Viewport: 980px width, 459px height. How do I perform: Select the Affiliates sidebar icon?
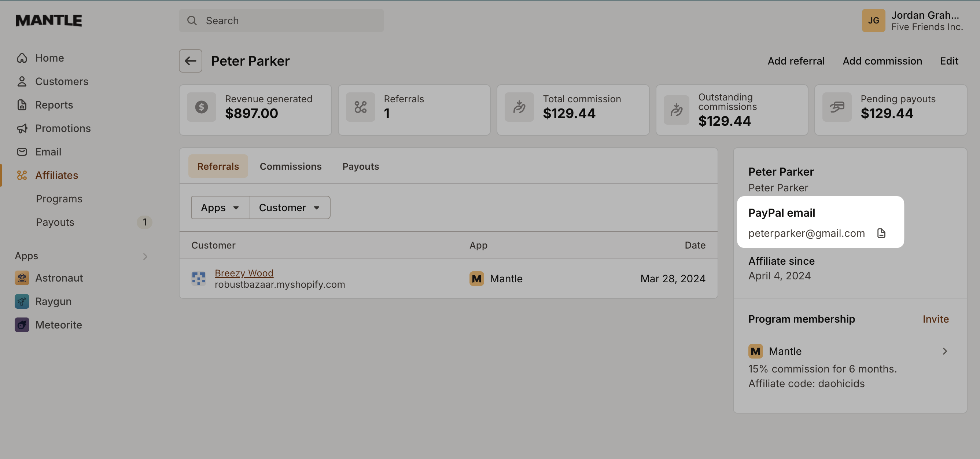(x=22, y=175)
